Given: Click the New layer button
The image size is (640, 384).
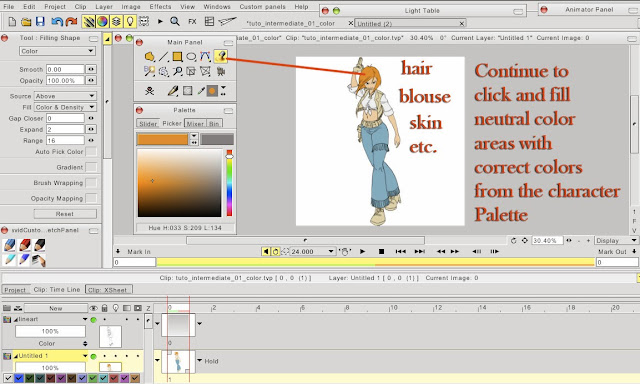Looking at the screenshot, I should pyautogui.click(x=56, y=308).
